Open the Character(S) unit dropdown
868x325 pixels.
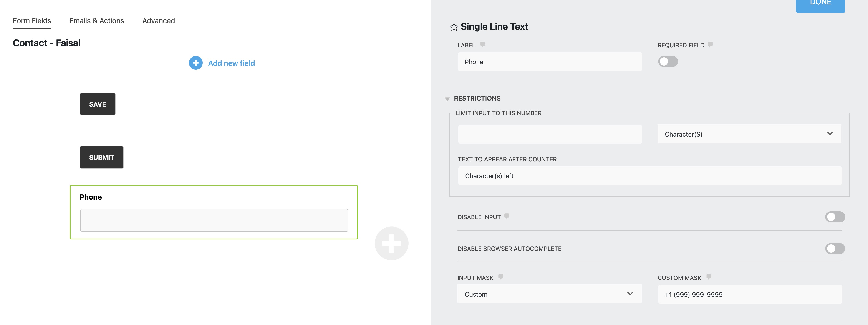tap(749, 134)
